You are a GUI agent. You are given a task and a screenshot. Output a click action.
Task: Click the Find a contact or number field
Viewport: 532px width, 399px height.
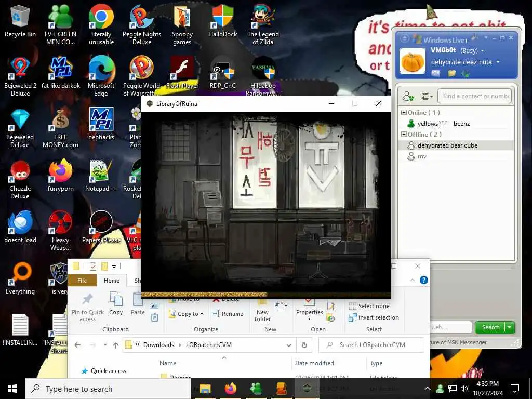coord(475,96)
